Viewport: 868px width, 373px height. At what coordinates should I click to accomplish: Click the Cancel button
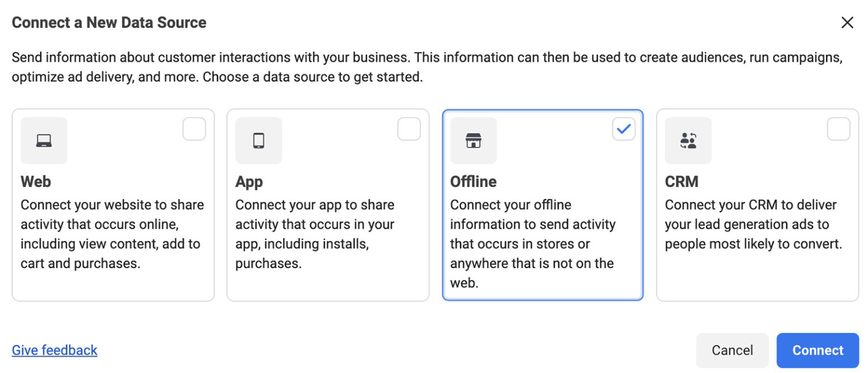coord(732,350)
